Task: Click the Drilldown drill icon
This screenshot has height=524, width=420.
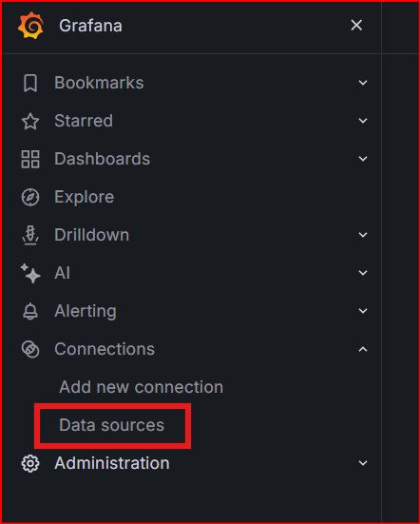Action: (x=30, y=235)
